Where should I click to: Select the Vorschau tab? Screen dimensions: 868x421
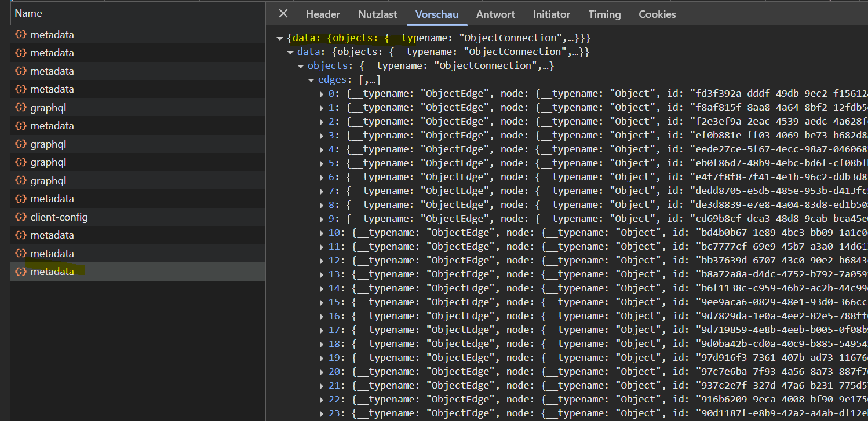tap(437, 14)
